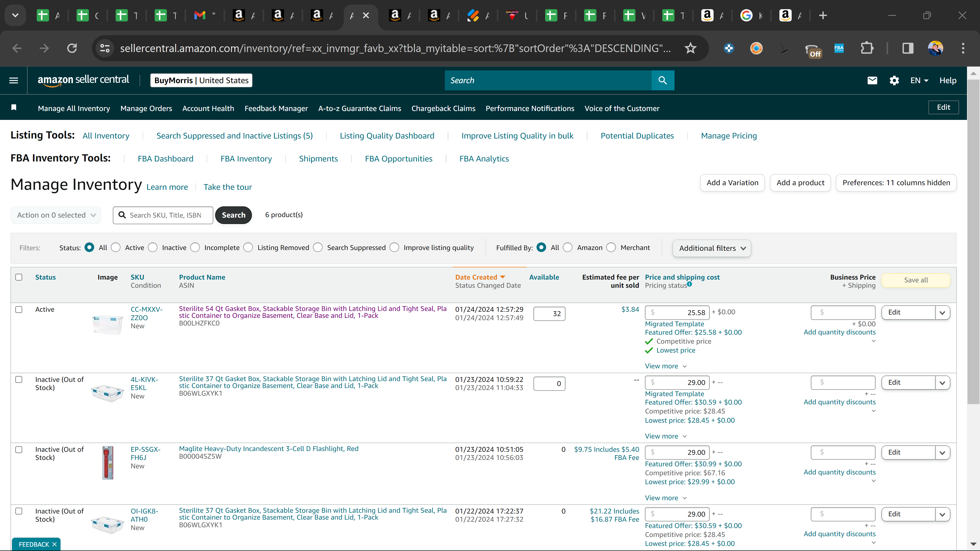Open the Seller Central hamburger menu
980x551 pixels.
click(x=14, y=80)
